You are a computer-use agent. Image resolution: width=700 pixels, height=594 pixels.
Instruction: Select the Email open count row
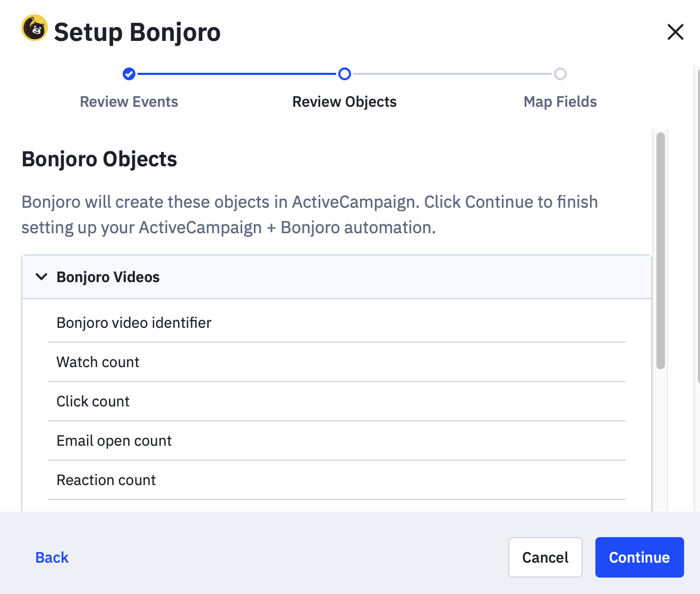337,440
